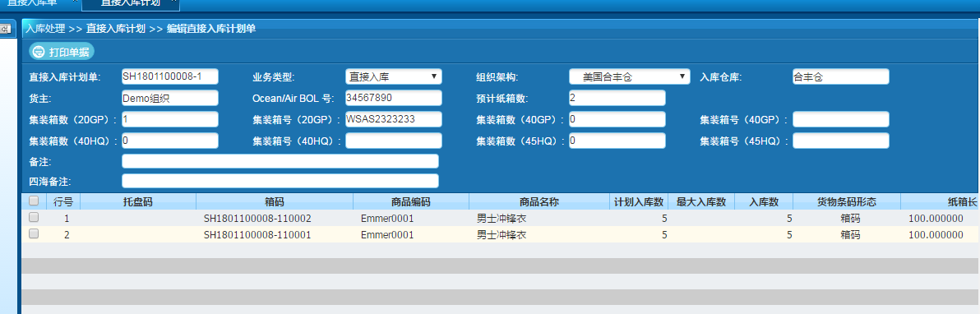Focus the 集装箱数（45HQ） field
Viewport: 980px width, 314px height.
(x=617, y=141)
